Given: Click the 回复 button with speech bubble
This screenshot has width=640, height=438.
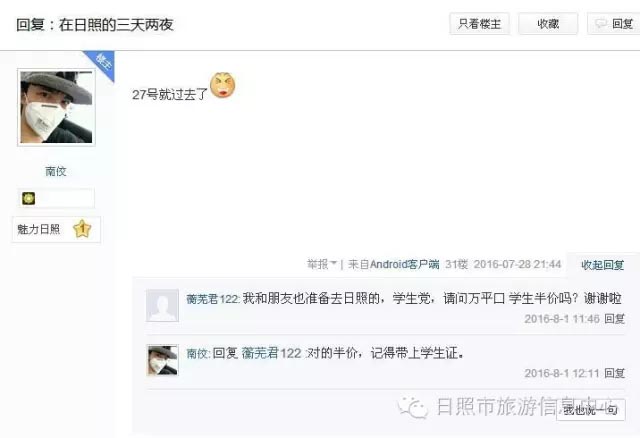Looking at the screenshot, I should click(614, 24).
